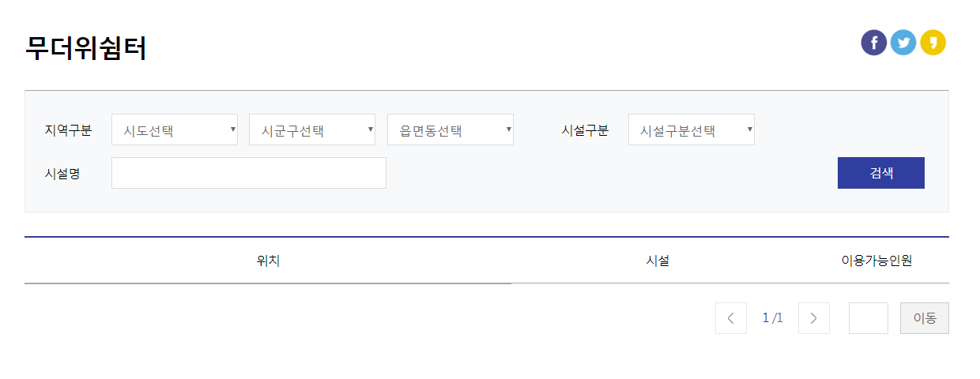
Task: Select the 위치 column header
Action: click(x=268, y=261)
